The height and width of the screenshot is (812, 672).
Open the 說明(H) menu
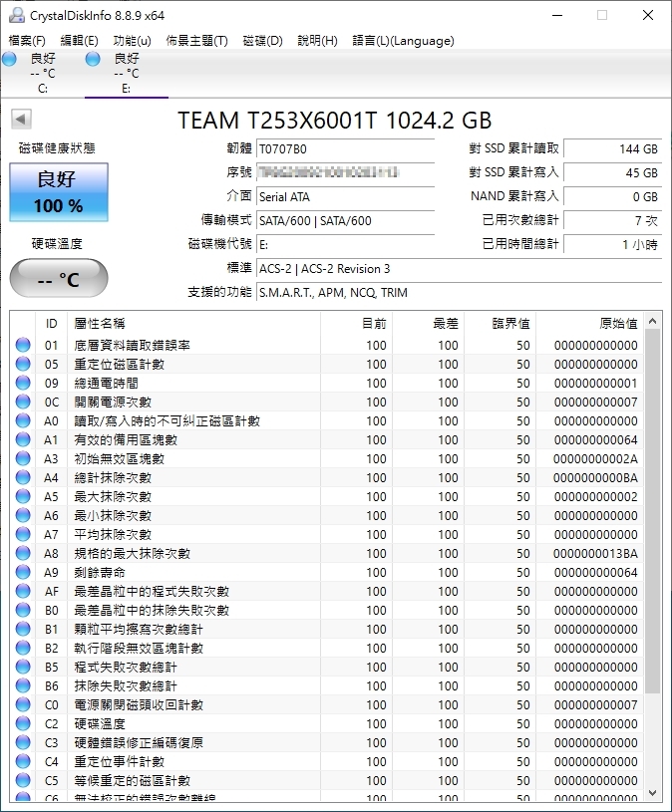[317, 41]
